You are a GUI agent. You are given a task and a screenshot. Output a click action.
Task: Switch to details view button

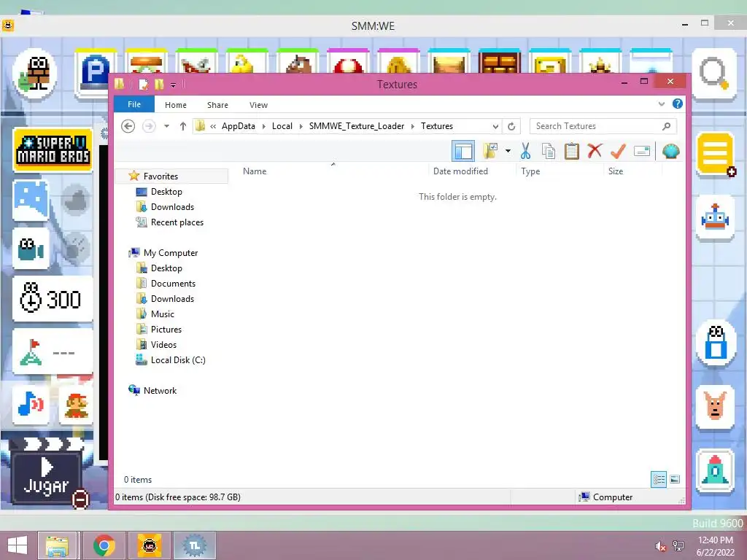pos(659,479)
